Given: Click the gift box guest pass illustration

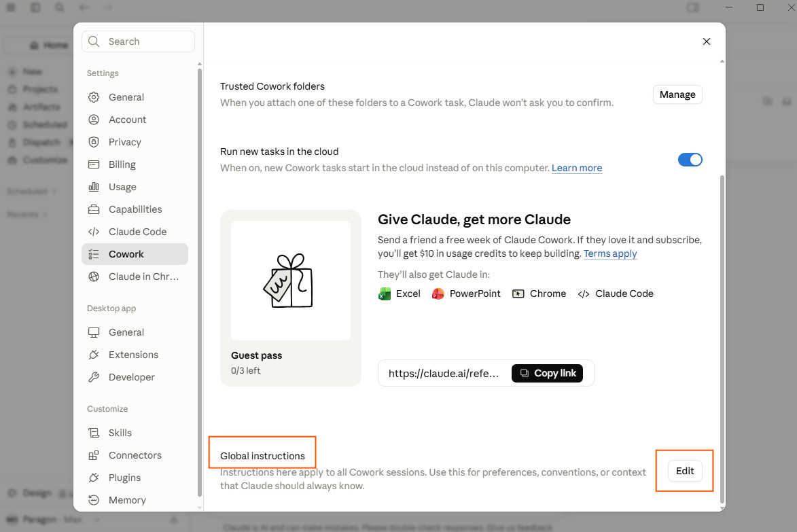Looking at the screenshot, I should 288,281.
